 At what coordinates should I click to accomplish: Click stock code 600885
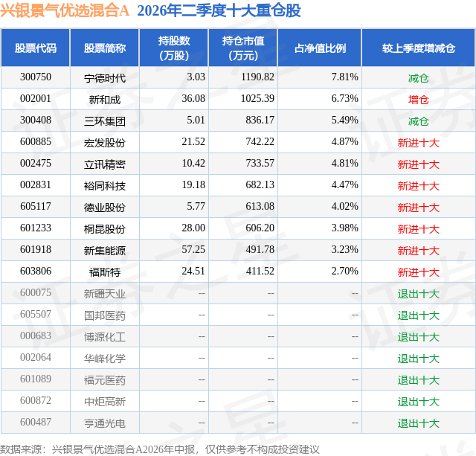point(36,142)
